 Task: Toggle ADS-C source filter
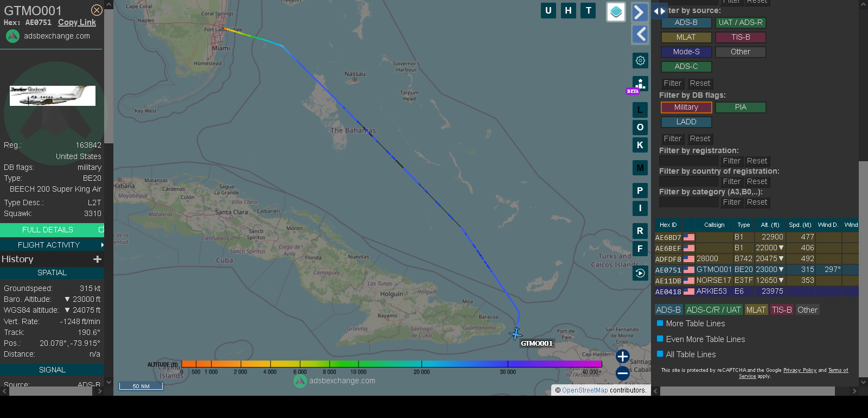tap(686, 66)
